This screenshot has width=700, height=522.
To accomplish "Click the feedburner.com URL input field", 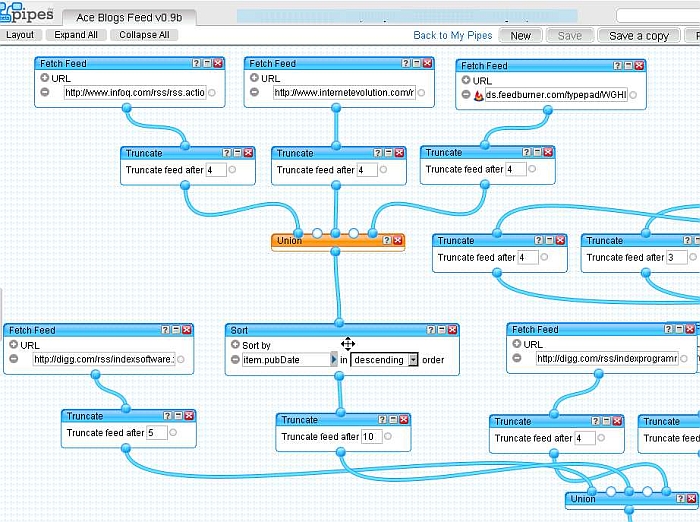I will point(556,95).
